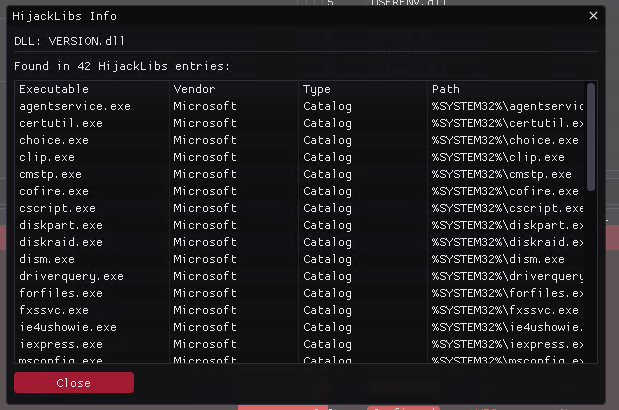Viewport: 619px width, 410px height.
Task: Click the %SYSTEM32%\cofire.exe path cell
Action: (x=505, y=191)
